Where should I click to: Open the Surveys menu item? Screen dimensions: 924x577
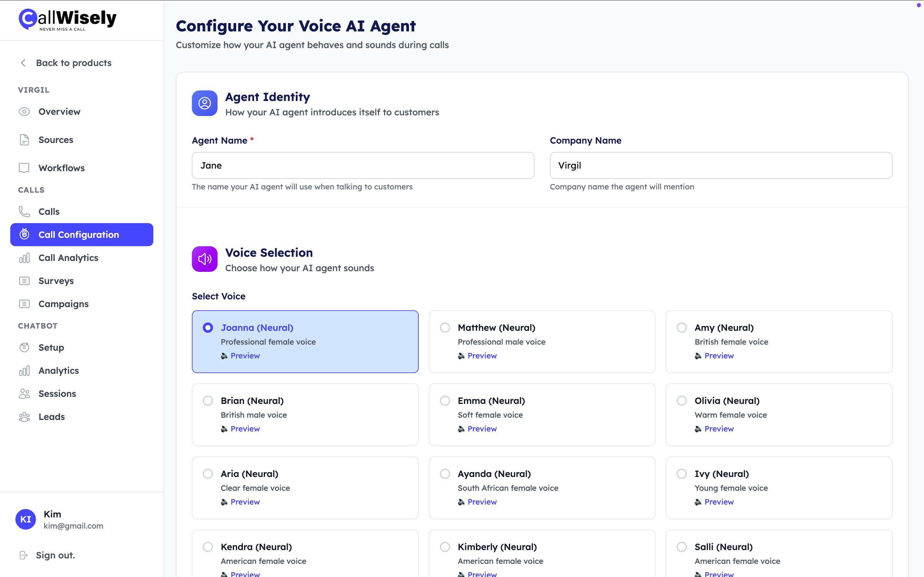(56, 281)
